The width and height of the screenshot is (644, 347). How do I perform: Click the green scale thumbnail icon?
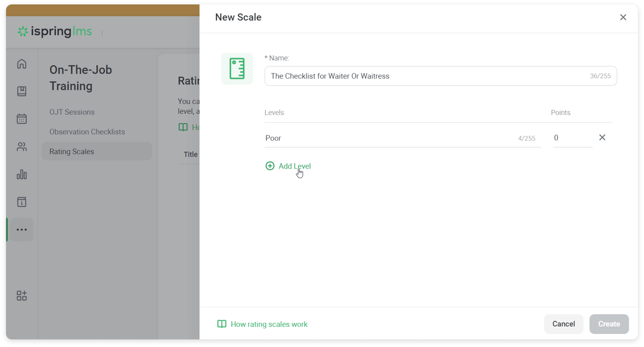pyautogui.click(x=237, y=69)
